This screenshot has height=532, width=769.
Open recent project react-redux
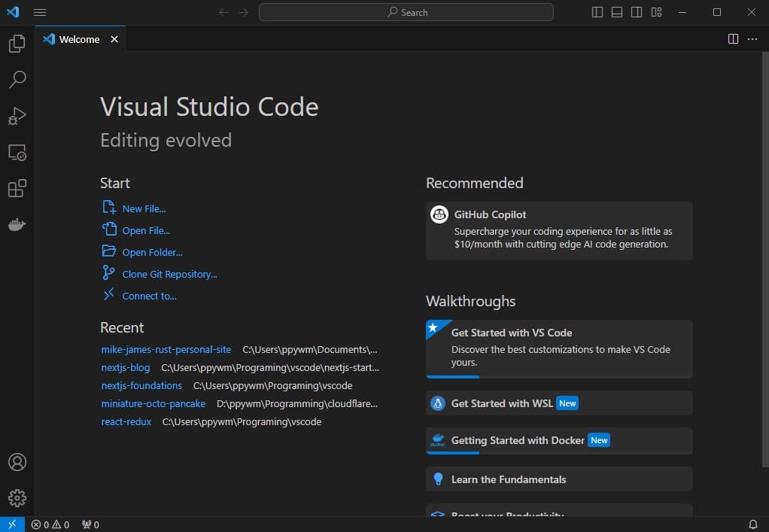tap(126, 421)
